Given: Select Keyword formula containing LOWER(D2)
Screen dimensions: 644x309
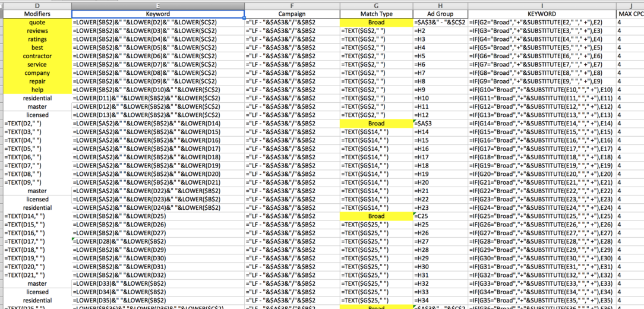Looking at the screenshot, I should pos(157,23).
